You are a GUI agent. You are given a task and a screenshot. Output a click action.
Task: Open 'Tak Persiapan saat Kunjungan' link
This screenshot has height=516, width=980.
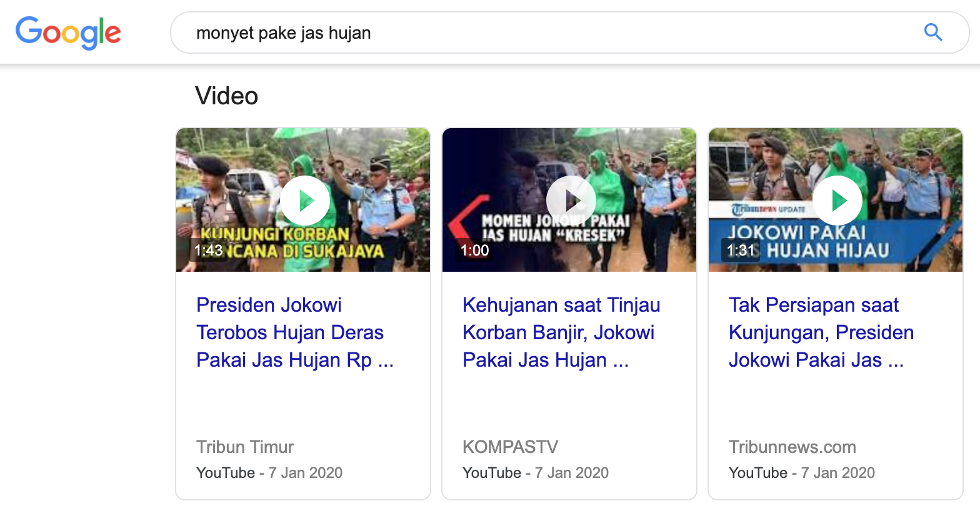[821, 332]
